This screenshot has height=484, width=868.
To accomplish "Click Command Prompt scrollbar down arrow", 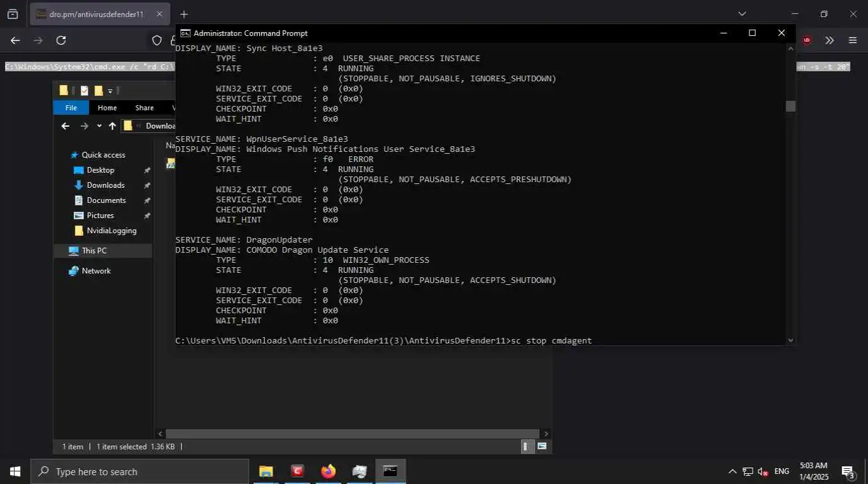I will coord(791,340).
